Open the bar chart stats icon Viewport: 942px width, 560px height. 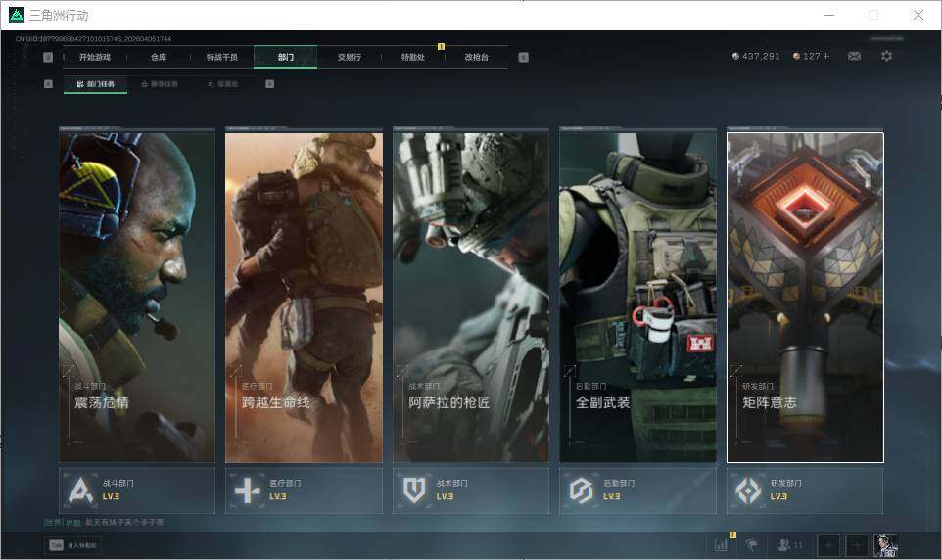(x=722, y=544)
